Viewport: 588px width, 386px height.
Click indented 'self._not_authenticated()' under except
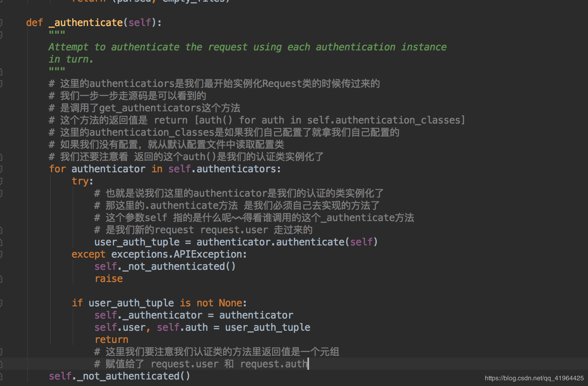[x=165, y=267]
